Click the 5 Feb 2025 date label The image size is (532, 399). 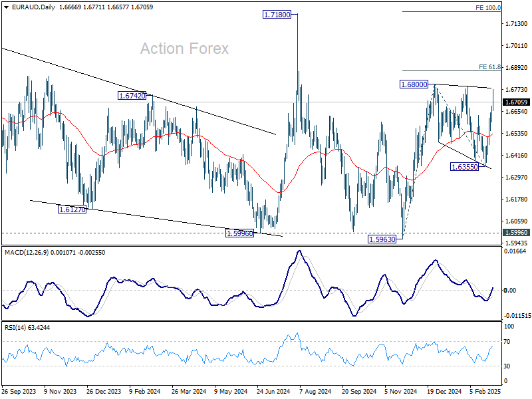[485, 391]
